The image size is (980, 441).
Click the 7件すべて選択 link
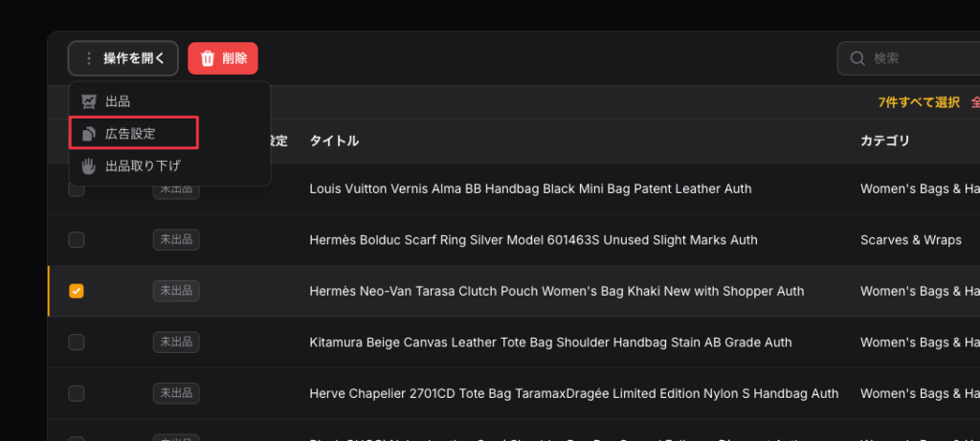pyautogui.click(x=918, y=102)
